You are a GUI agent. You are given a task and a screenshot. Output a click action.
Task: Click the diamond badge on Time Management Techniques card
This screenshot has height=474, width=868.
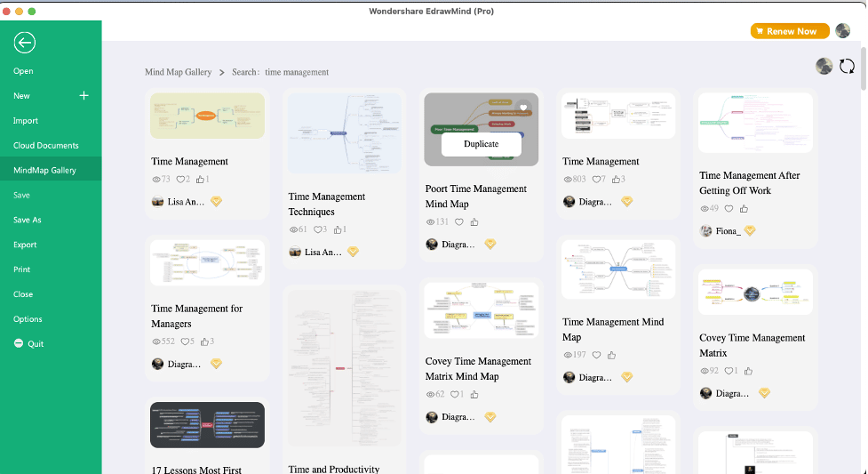tap(354, 252)
